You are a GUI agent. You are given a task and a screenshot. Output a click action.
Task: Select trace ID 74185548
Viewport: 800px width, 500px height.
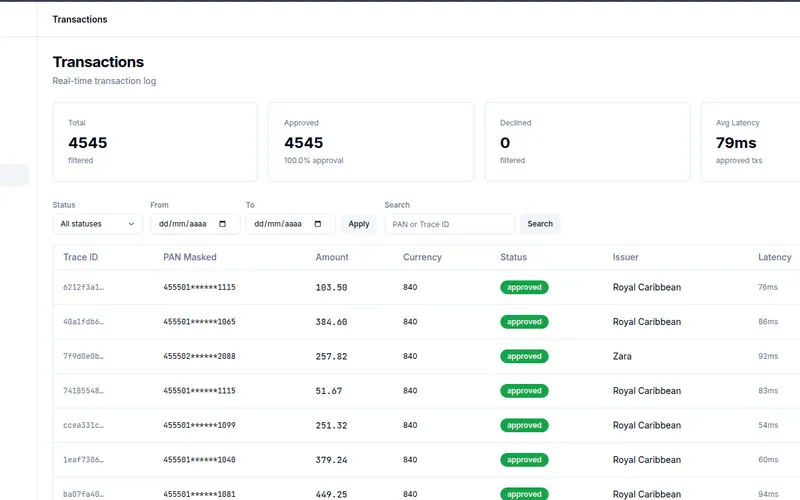tap(83, 391)
